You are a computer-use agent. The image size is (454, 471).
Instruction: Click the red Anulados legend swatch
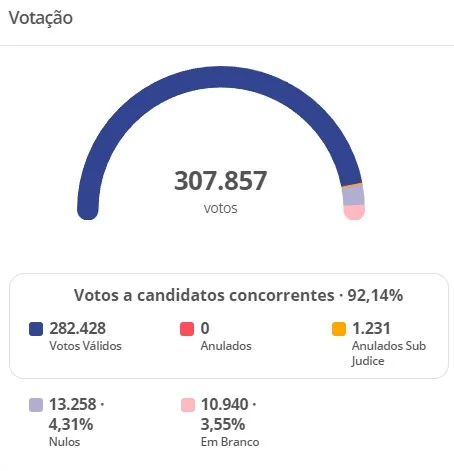(x=187, y=329)
